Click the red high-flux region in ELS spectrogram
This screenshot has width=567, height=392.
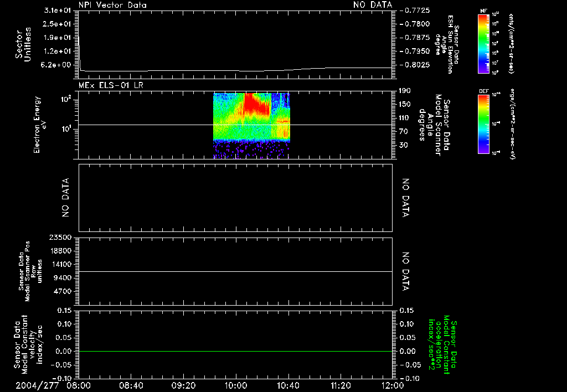tap(256, 104)
